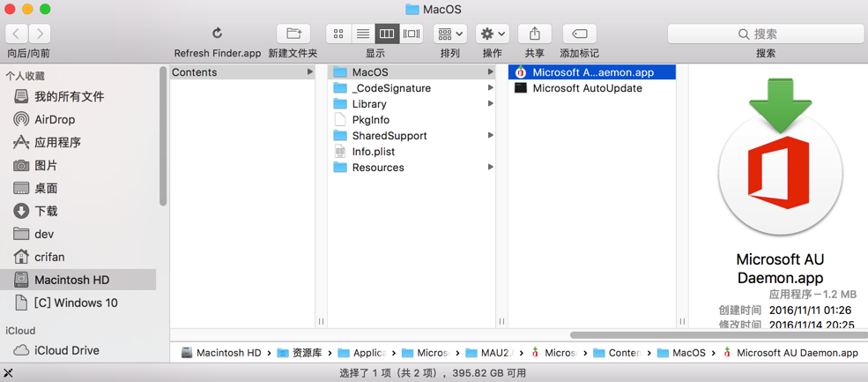Open the arrange-by dropdown
The image size is (868, 382).
pos(450,34)
